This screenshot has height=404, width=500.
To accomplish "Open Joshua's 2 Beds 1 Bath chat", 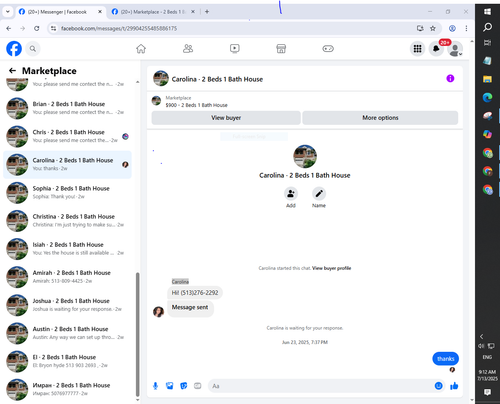I will tap(67, 305).
